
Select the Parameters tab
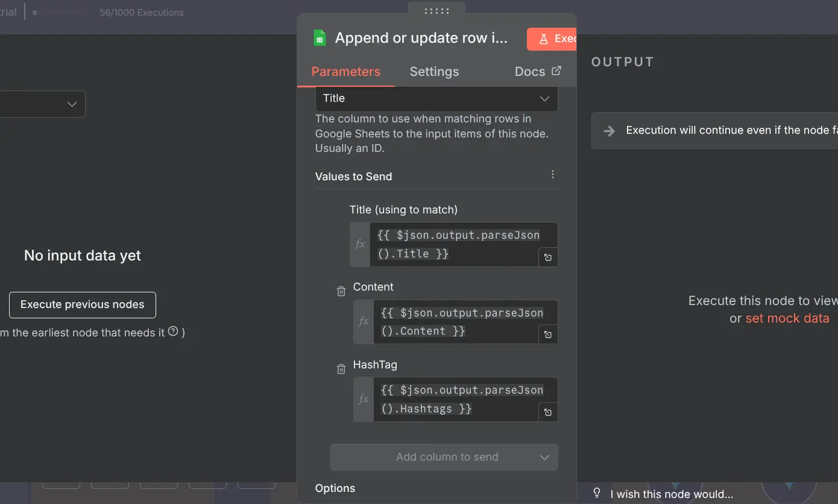(x=345, y=72)
